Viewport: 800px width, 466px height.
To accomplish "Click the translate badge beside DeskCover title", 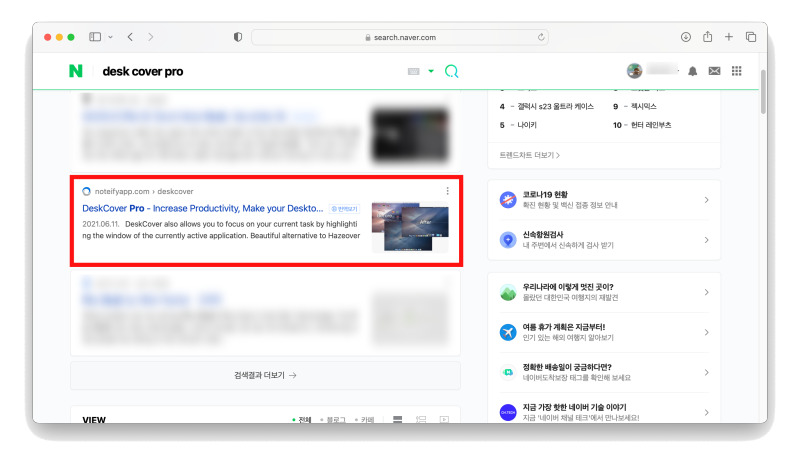I will click(x=345, y=209).
